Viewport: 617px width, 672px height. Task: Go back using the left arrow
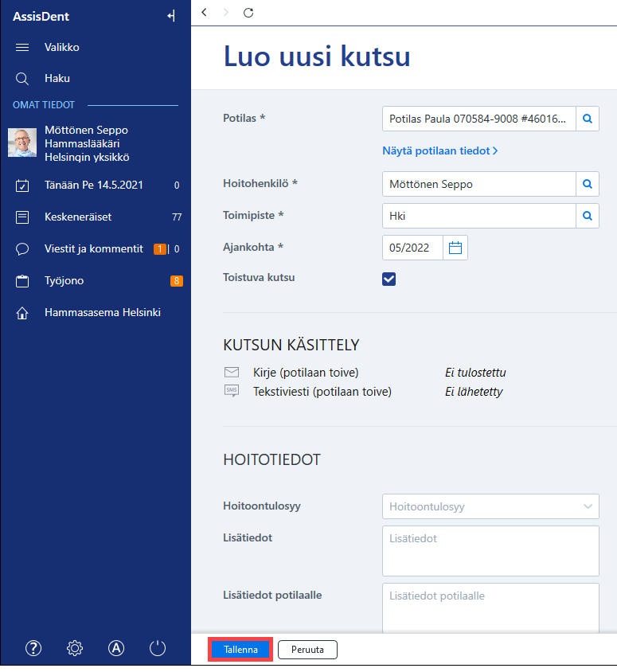[205, 13]
